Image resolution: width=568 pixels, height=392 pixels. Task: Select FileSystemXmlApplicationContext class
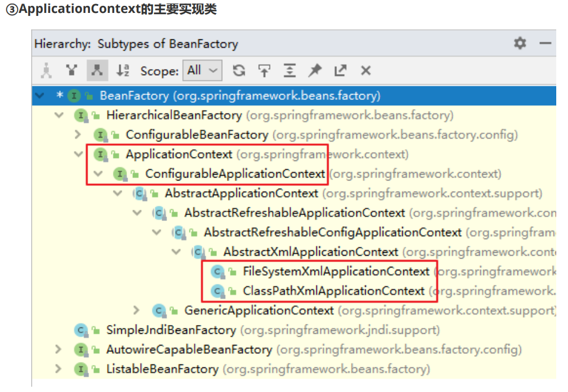[x=294, y=271]
